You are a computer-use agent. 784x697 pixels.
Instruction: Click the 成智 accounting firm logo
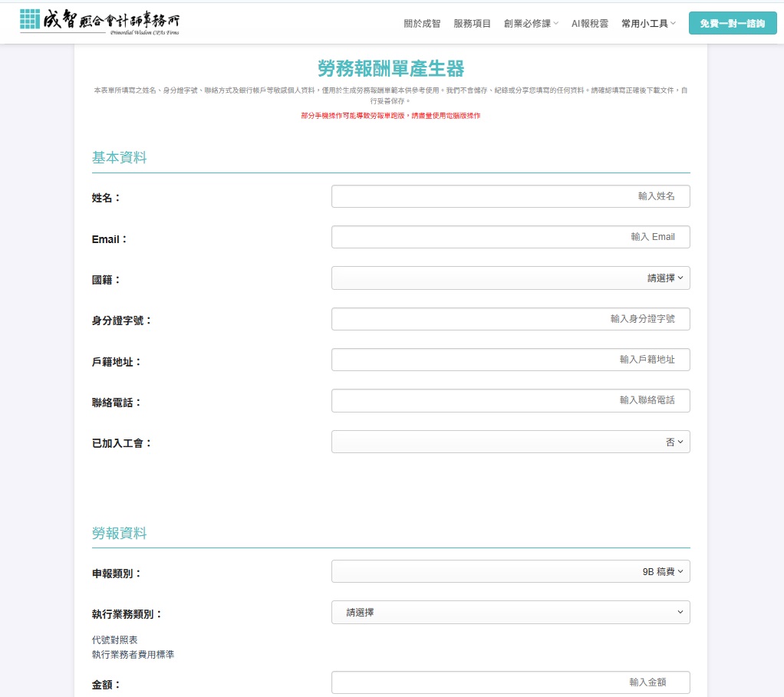point(100,23)
